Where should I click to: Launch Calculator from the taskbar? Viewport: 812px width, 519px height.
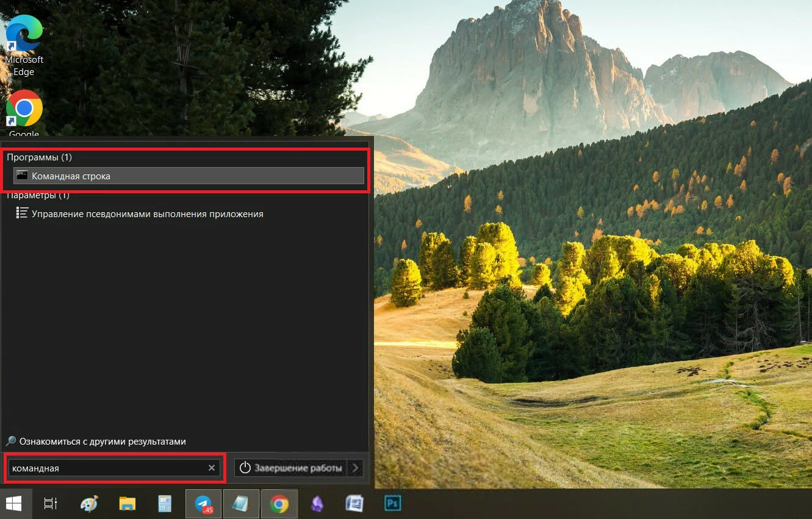click(165, 504)
